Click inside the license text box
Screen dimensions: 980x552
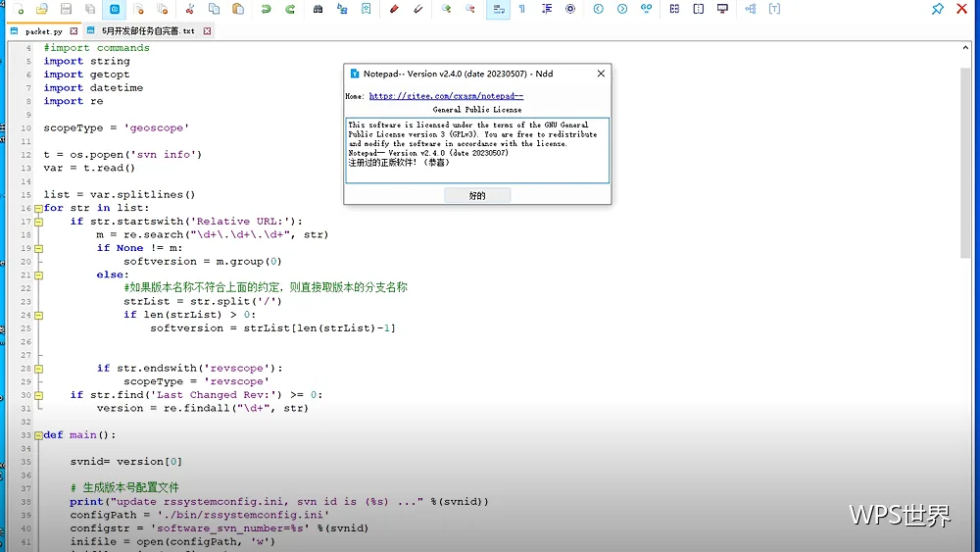[x=477, y=150]
